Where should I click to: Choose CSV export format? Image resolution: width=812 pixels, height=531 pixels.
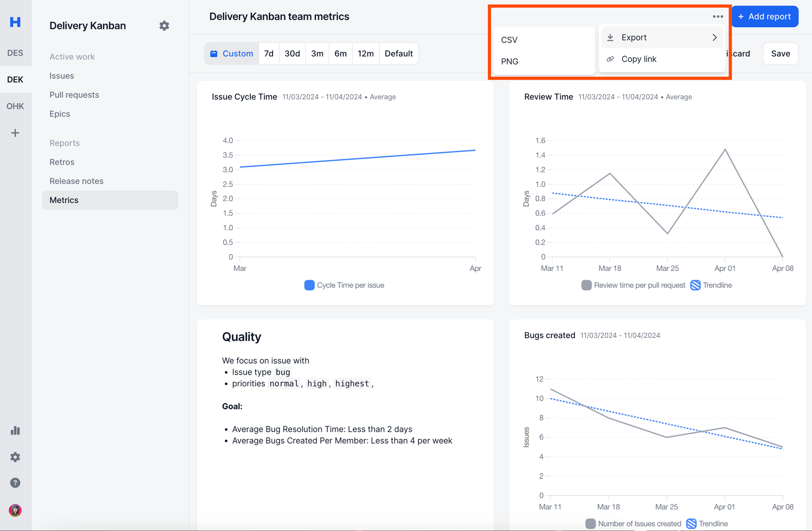(x=509, y=40)
